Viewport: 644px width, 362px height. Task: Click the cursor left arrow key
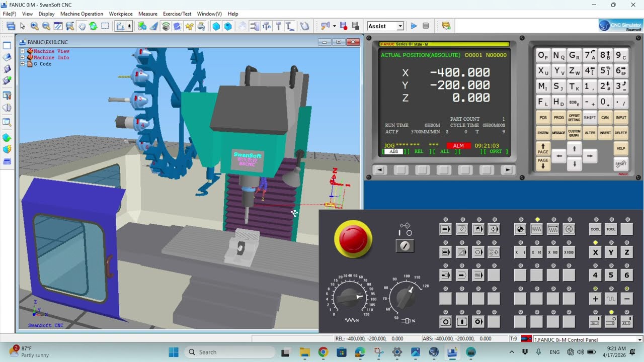[x=558, y=156]
